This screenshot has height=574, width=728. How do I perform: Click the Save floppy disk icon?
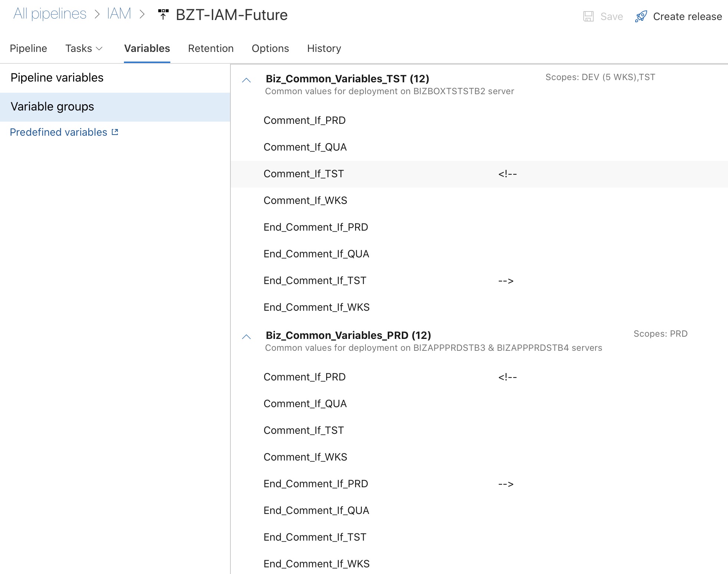point(588,16)
